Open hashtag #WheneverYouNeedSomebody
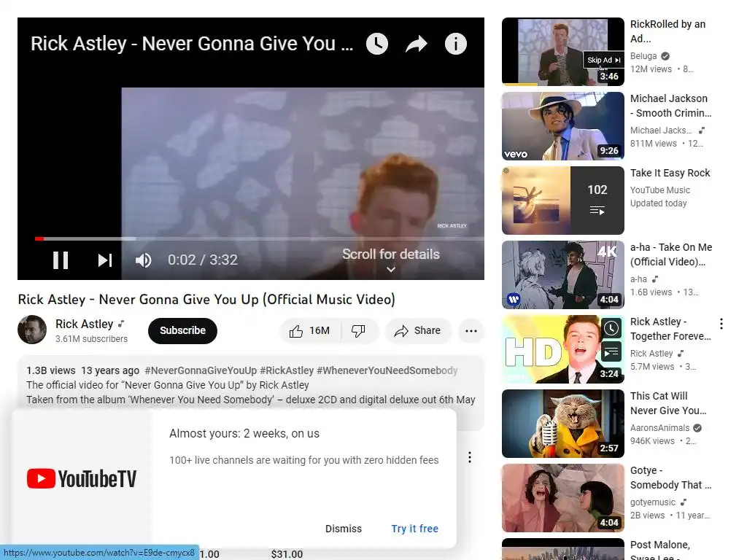The image size is (747, 560). 387,370
